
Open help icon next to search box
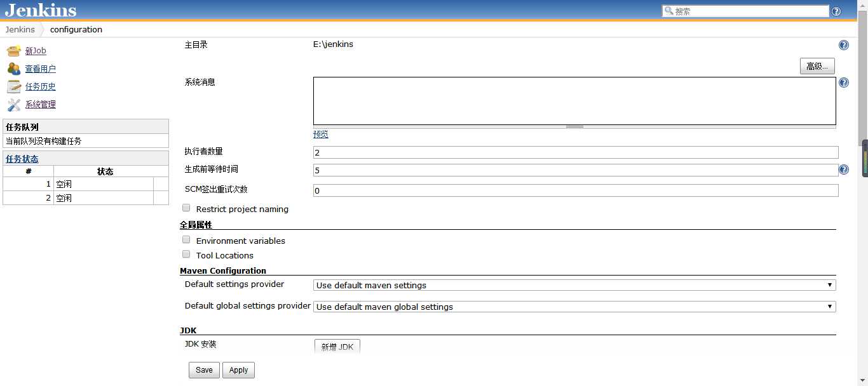tap(836, 11)
